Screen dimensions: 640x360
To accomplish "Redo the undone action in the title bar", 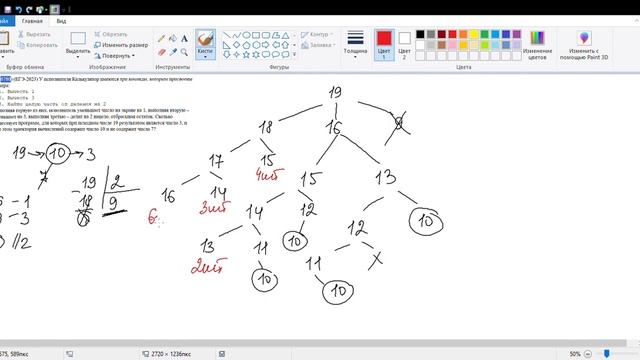I will tap(29, 9).
